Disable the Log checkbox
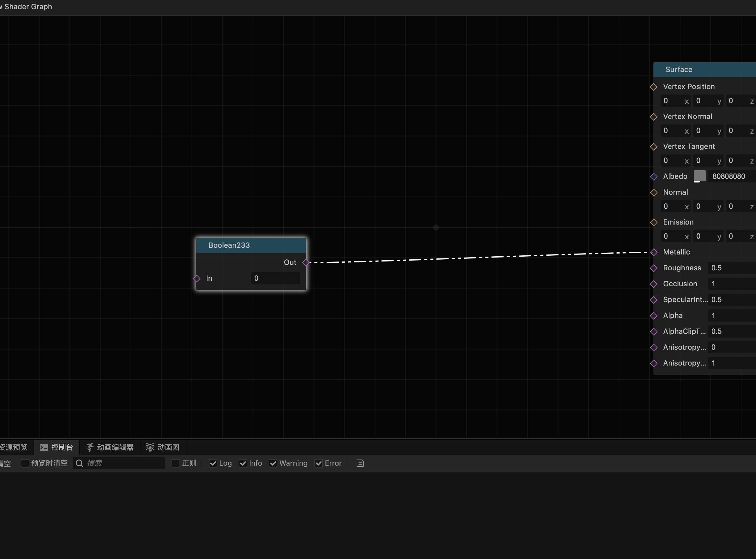 (213, 463)
